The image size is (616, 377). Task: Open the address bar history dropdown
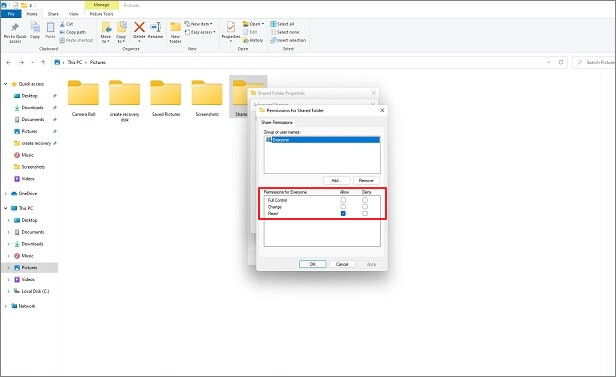pyautogui.click(x=549, y=62)
